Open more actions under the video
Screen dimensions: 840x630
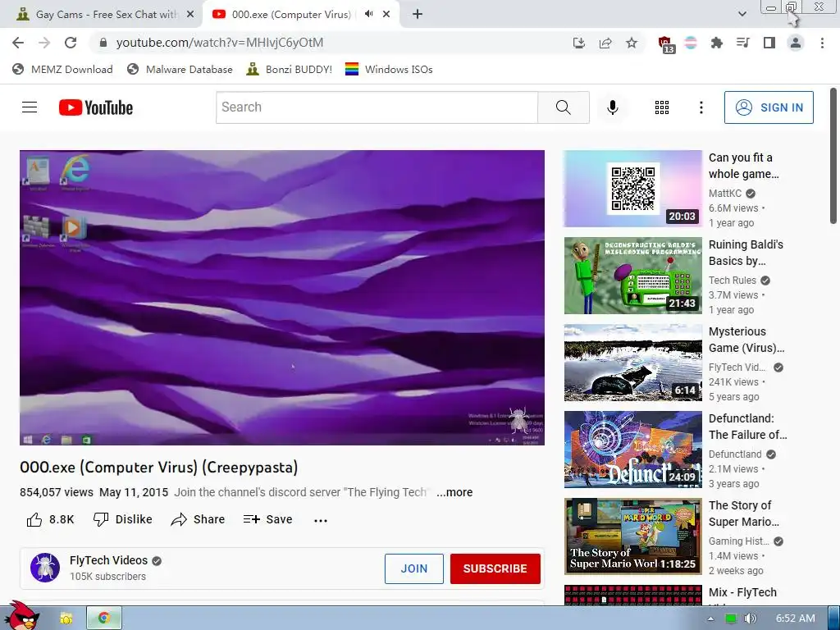pyautogui.click(x=321, y=519)
